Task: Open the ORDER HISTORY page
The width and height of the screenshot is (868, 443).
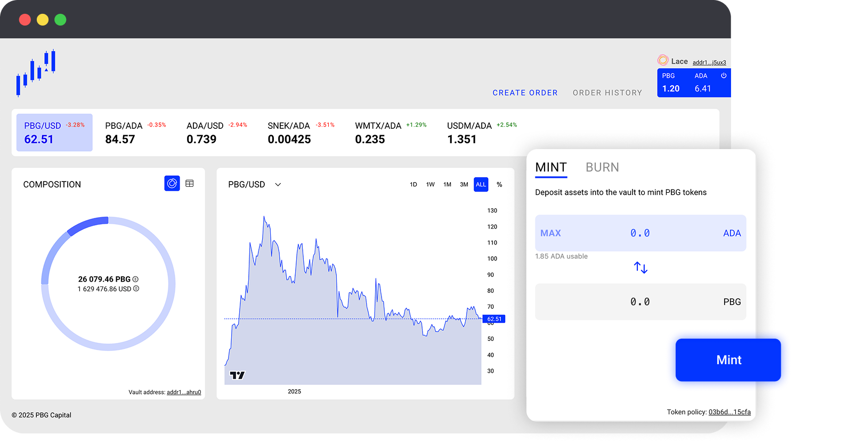Action: click(x=607, y=93)
